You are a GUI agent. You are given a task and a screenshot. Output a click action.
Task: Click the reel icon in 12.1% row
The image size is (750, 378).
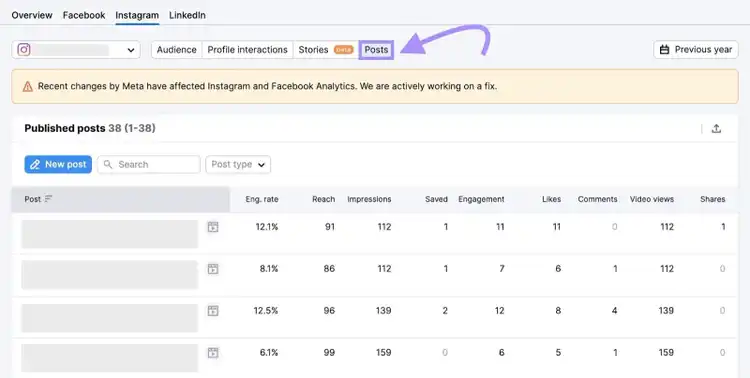click(x=213, y=227)
